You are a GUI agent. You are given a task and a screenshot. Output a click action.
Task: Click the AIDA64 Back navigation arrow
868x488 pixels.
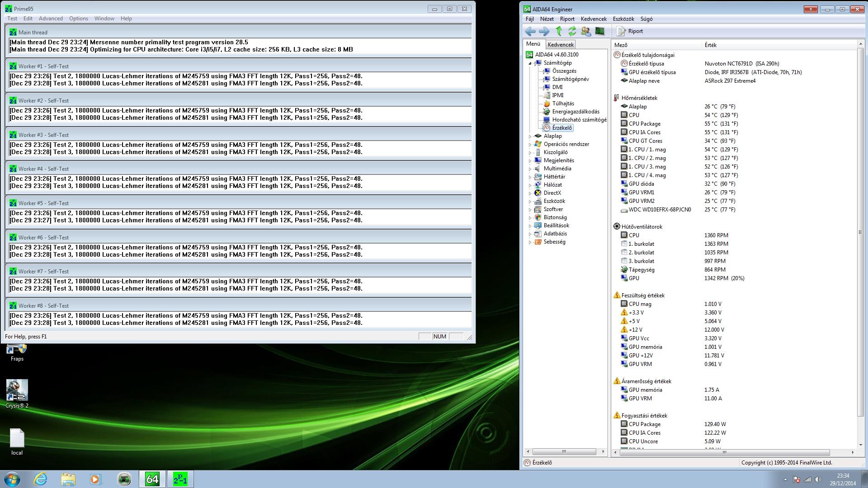[530, 31]
